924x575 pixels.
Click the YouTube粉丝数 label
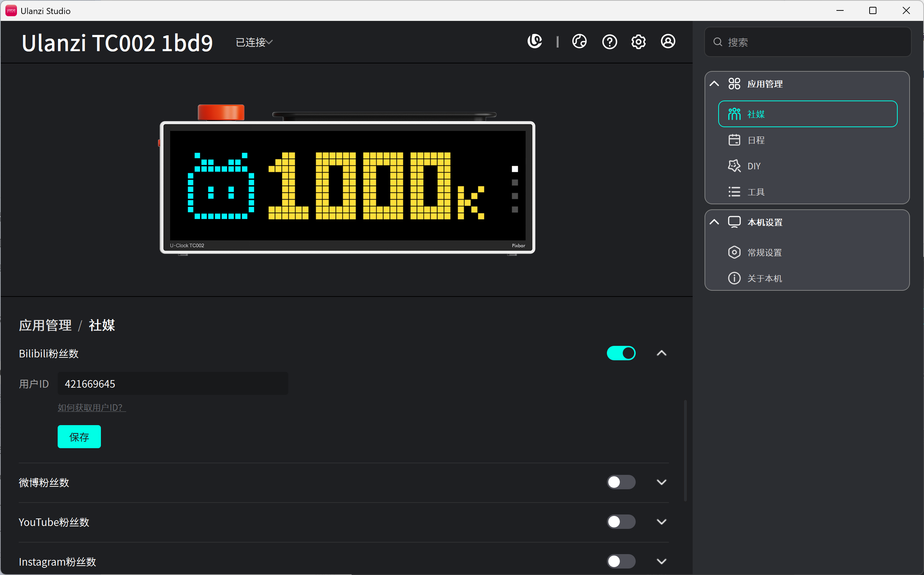54,522
